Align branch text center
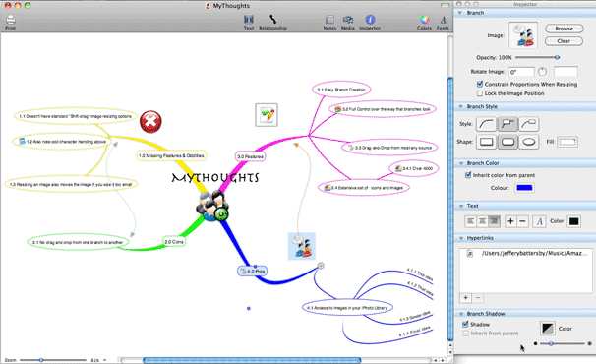Viewport: 596px width, 364px height. [x=482, y=221]
